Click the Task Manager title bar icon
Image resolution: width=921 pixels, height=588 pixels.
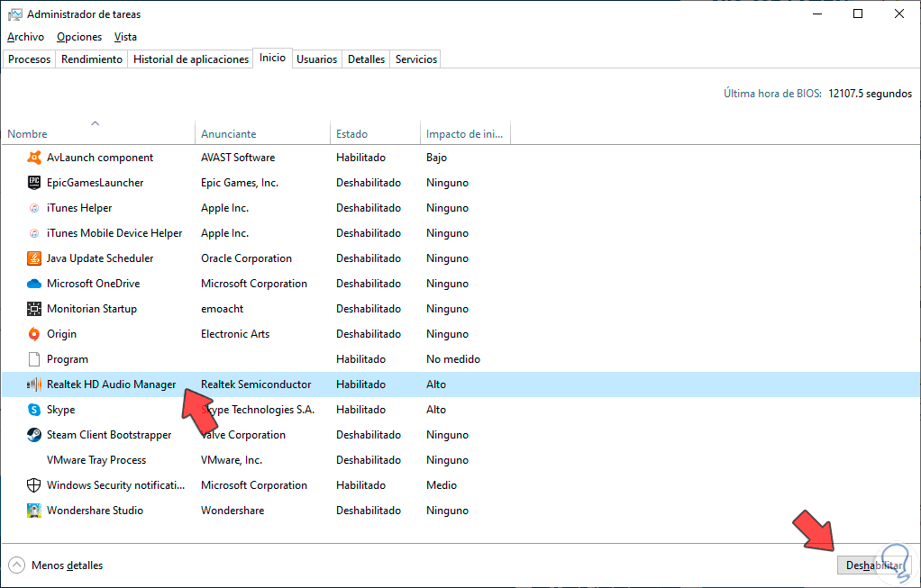coord(14,14)
